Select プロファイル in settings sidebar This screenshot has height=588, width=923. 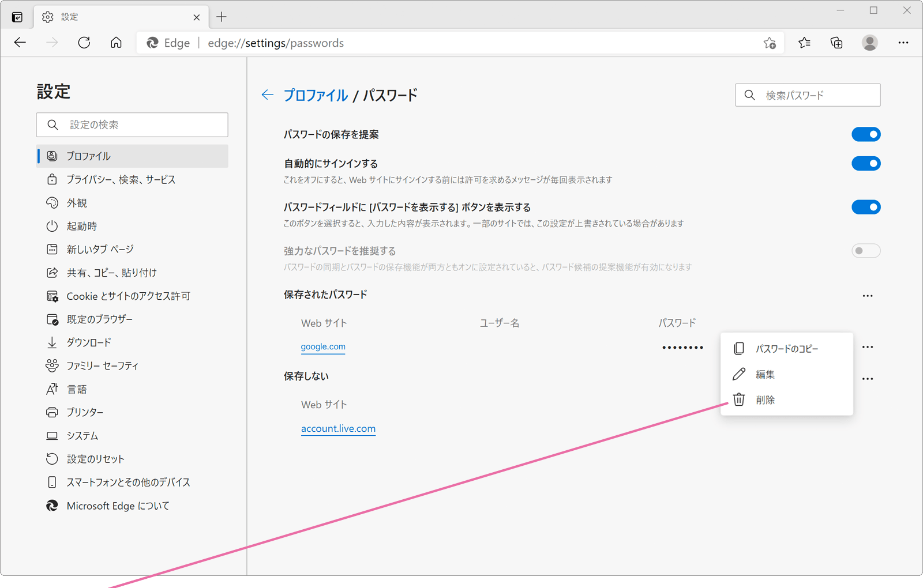click(132, 156)
